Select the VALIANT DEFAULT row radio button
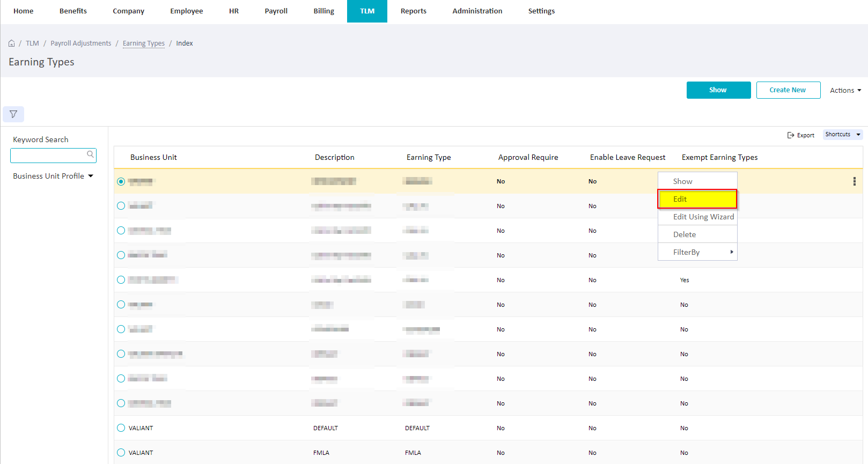The width and height of the screenshot is (868, 464). [x=121, y=428]
